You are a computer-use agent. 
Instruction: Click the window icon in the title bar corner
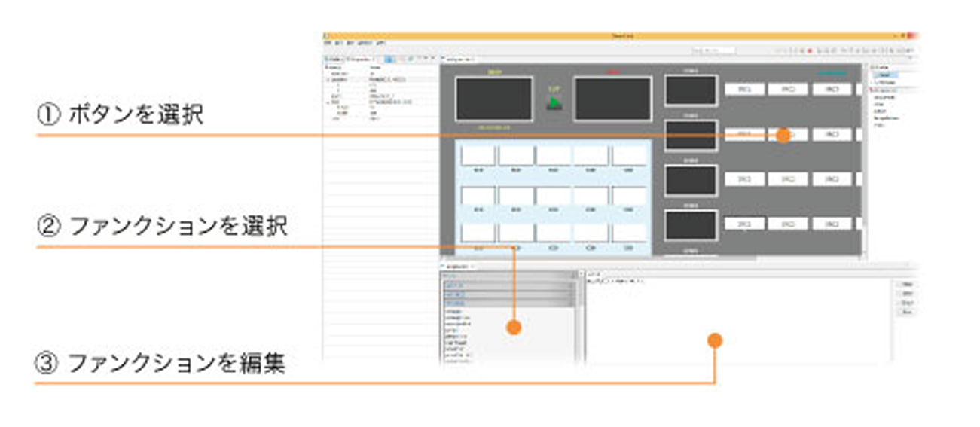(x=325, y=36)
